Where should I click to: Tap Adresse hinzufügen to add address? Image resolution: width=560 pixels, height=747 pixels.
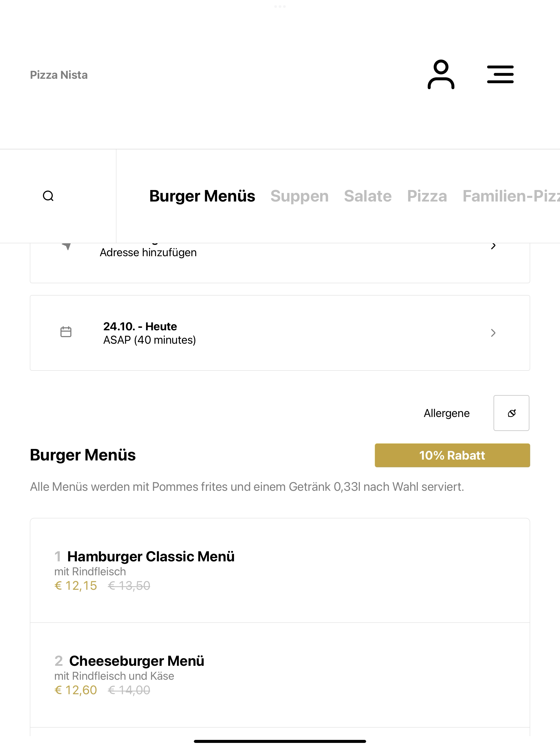[x=148, y=253]
